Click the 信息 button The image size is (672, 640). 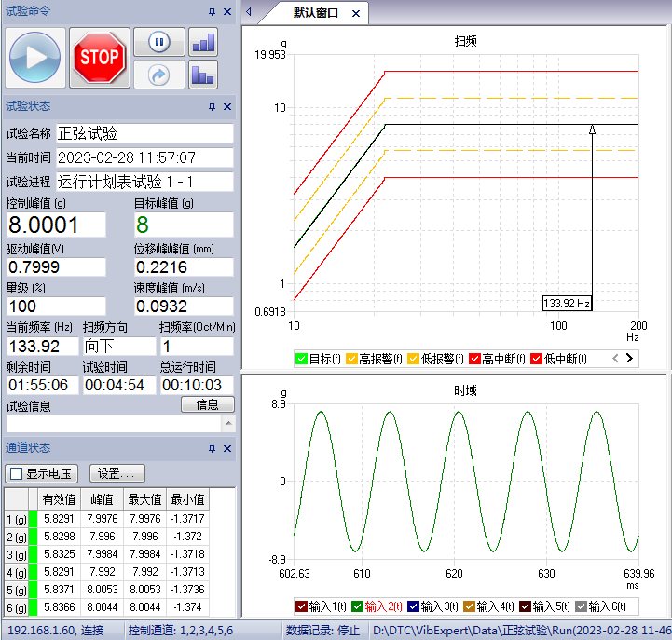[208, 404]
